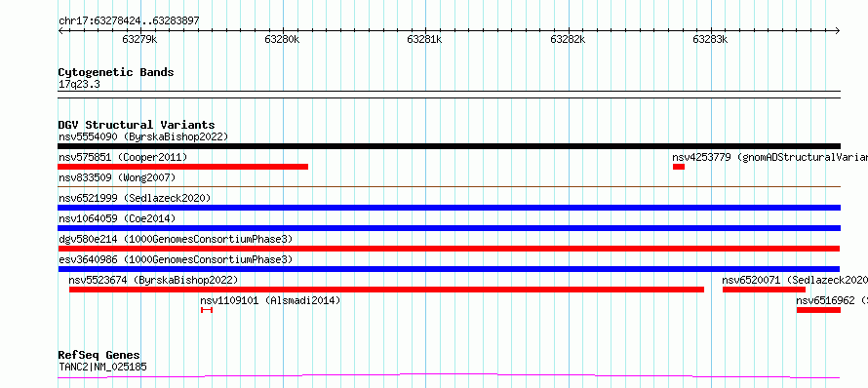The image size is (868, 388).
Task: Click the red nsv6516962 variant bar
Action: (818, 310)
